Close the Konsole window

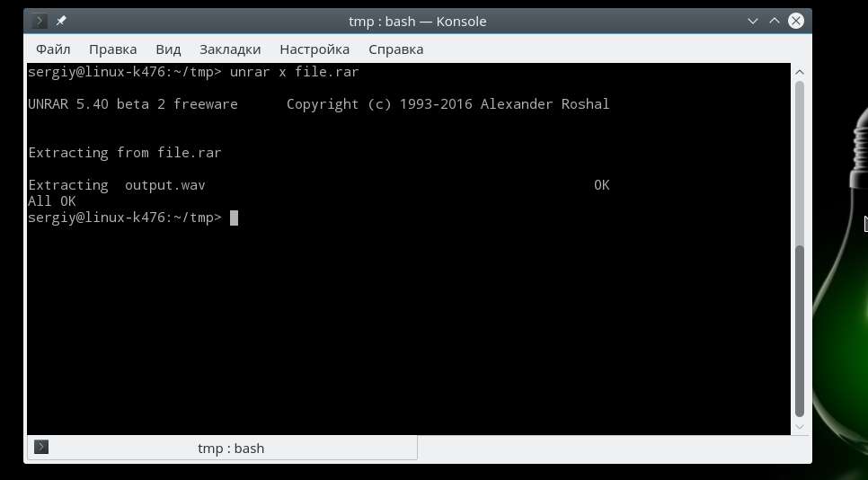796,21
